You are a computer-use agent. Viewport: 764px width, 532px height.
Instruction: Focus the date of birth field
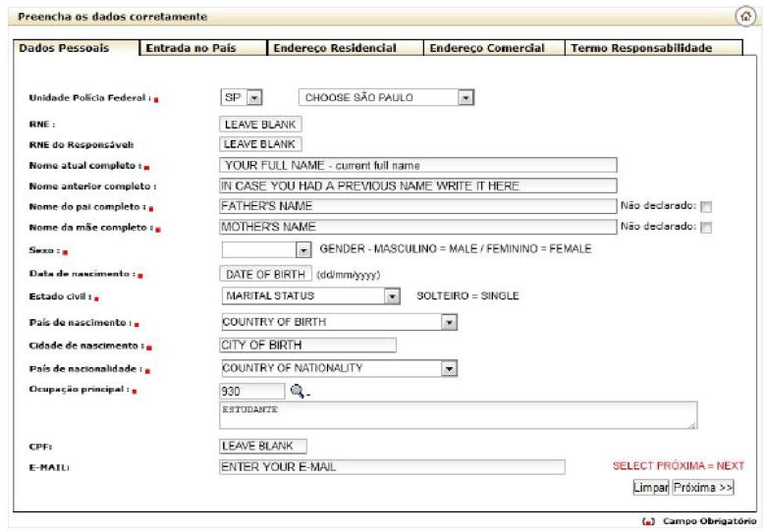tap(265, 274)
